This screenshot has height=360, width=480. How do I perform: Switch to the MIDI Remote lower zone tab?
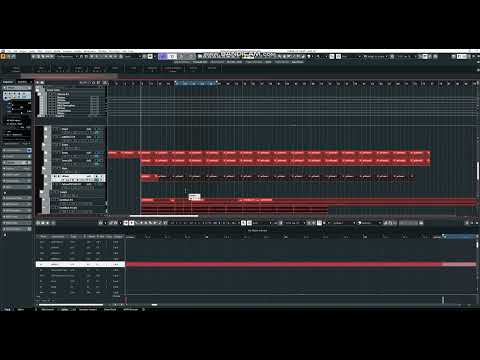pyautogui.click(x=130, y=309)
